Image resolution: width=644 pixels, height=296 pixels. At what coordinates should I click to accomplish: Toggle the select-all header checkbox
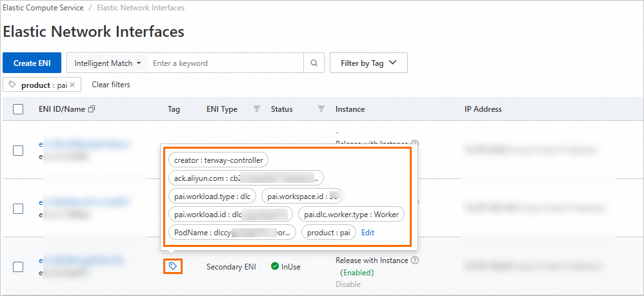pos(18,109)
